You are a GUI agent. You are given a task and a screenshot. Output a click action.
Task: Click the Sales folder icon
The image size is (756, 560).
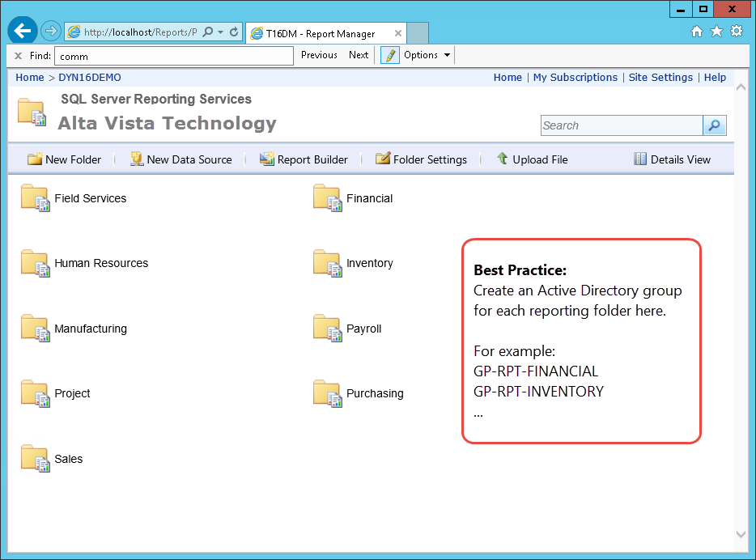(35, 458)
